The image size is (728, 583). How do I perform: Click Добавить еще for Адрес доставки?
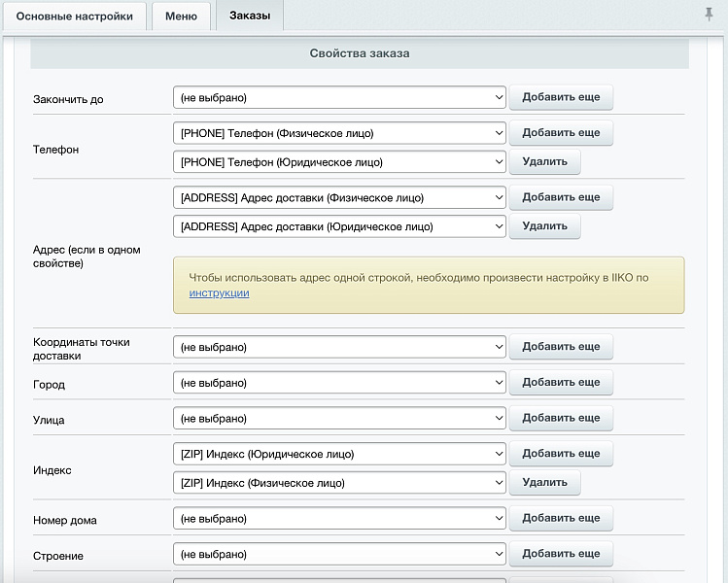[561, 197]
